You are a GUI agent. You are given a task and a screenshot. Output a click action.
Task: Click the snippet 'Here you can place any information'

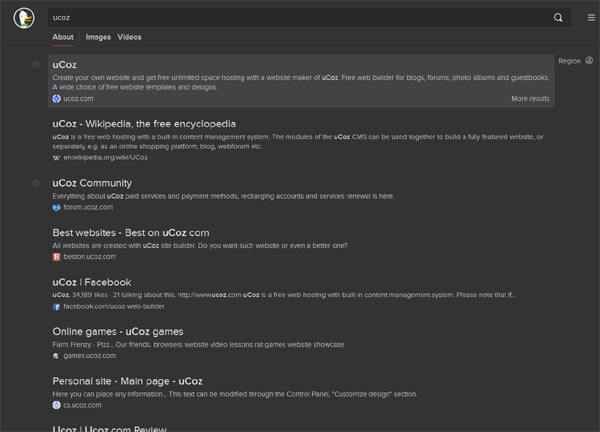(235, 394)
